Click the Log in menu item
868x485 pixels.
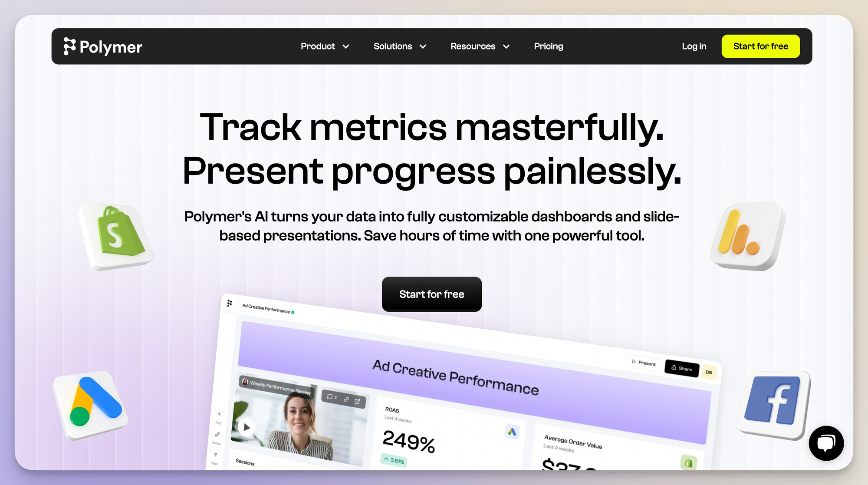(x=694, y=46)
